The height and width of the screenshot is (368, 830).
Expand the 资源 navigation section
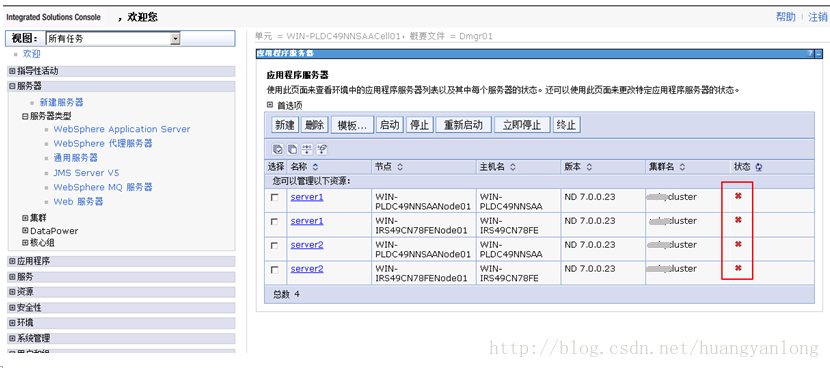pos(12,292)
